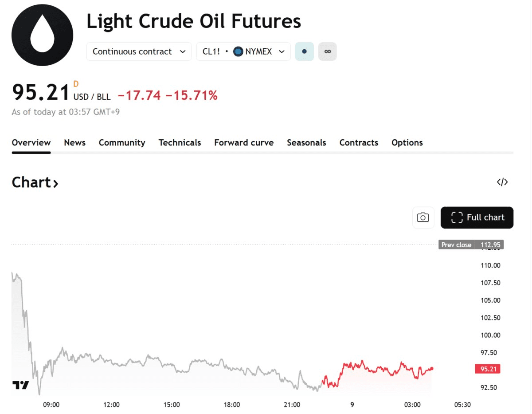Click the Full chart button
Viewport: 532px width, 414px height.
[477, 217]
